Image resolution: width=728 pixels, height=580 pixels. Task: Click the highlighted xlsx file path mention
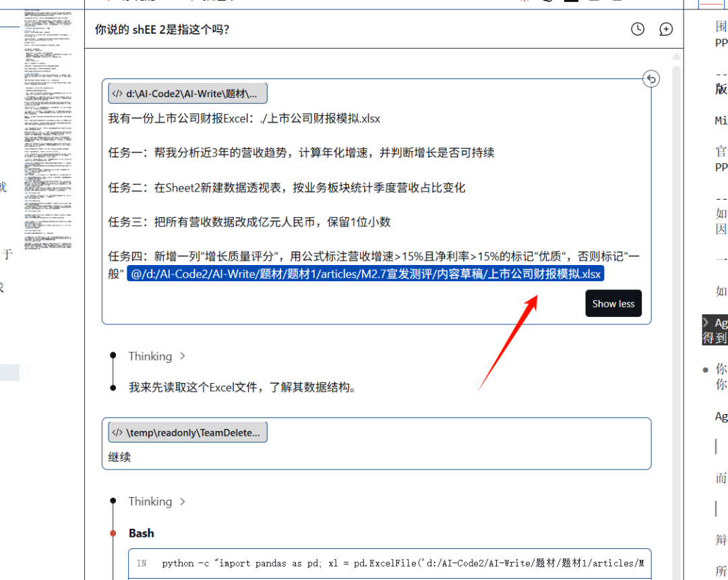click(x=365, y=274)
